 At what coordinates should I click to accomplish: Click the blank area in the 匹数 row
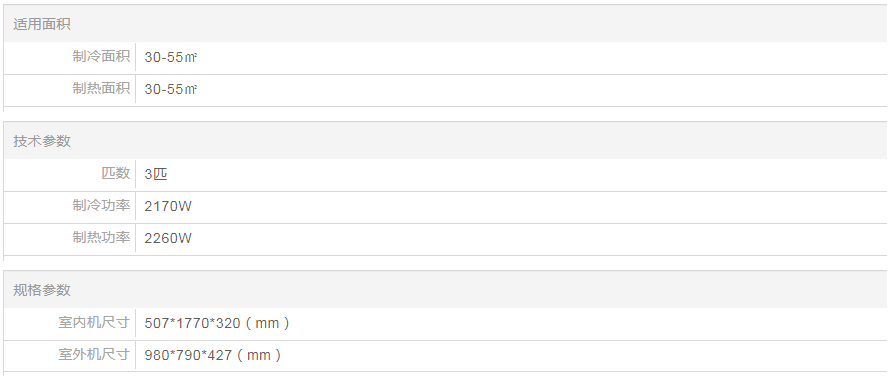528,174
